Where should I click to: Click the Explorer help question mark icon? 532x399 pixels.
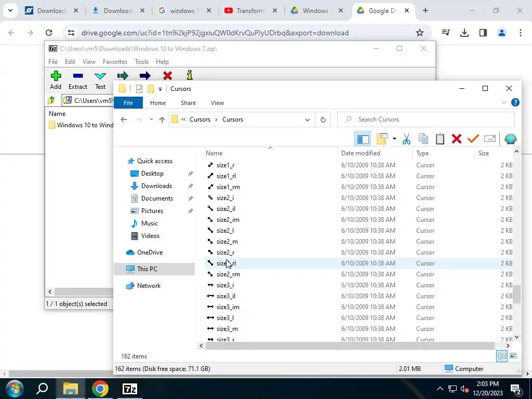[515, 102]
